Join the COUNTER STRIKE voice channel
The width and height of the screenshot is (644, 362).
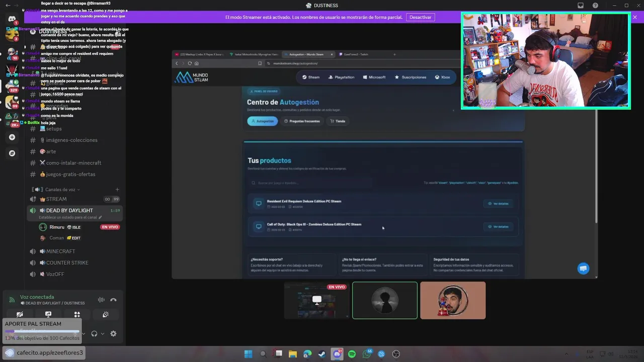[x=75, y=263]
